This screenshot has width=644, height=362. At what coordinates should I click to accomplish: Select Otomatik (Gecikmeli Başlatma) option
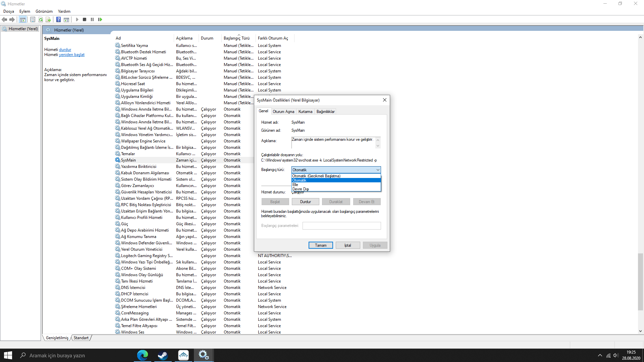[x=316, y=176]
